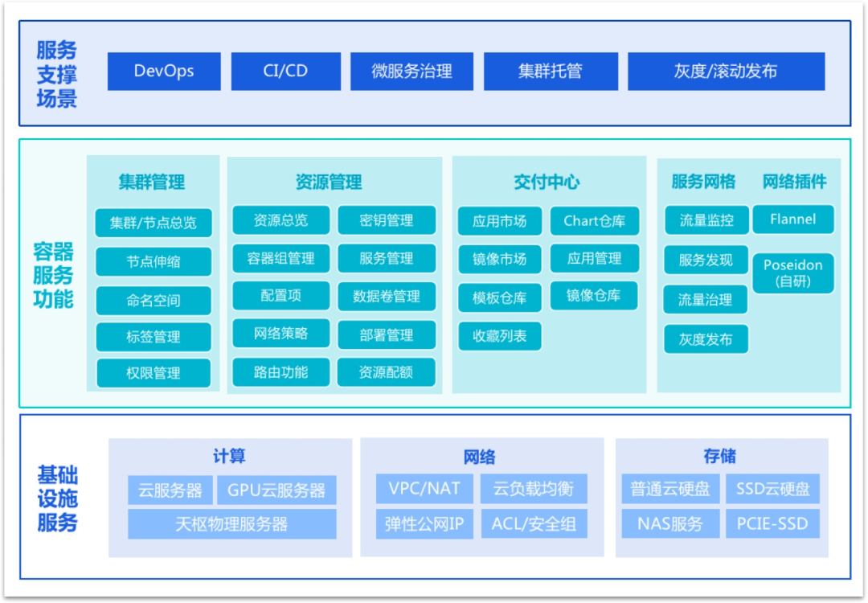Click the 网络 section title
This screenshot has width=868, height=603.
(479, 457)
